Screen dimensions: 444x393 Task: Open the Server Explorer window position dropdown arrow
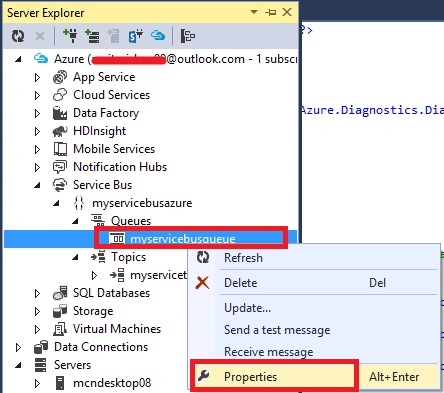(254, 12)
